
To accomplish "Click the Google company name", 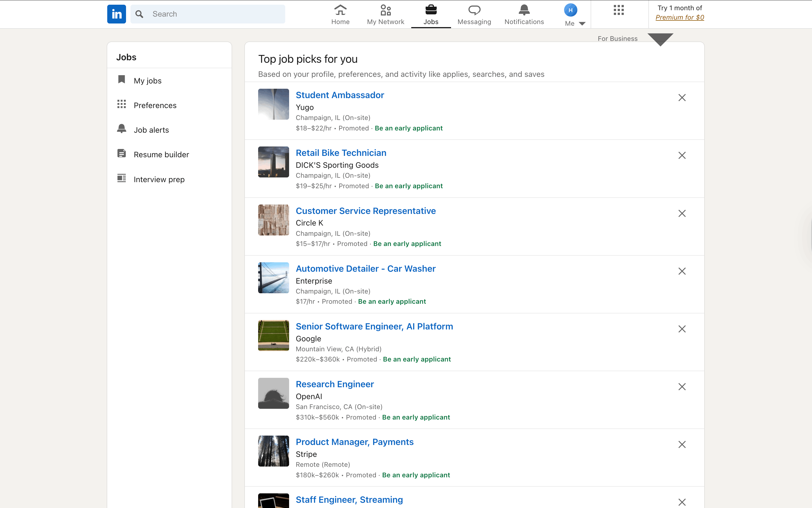I will pos(308,339).
